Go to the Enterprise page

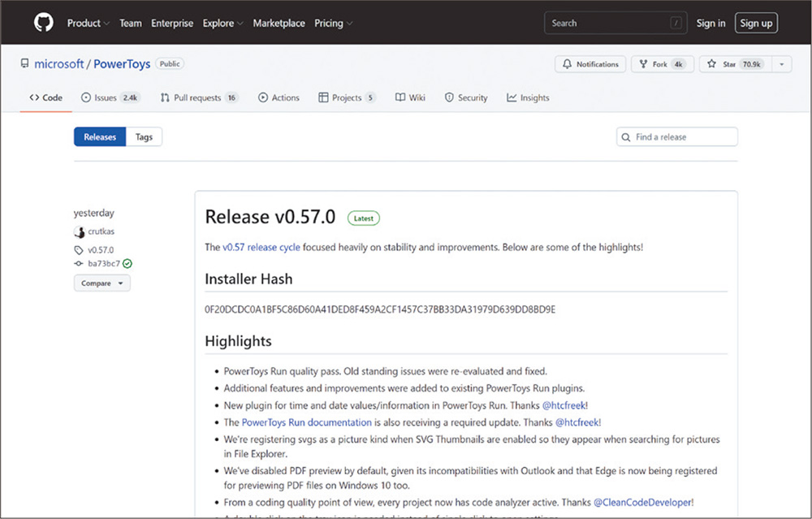[x=172, y=24]
